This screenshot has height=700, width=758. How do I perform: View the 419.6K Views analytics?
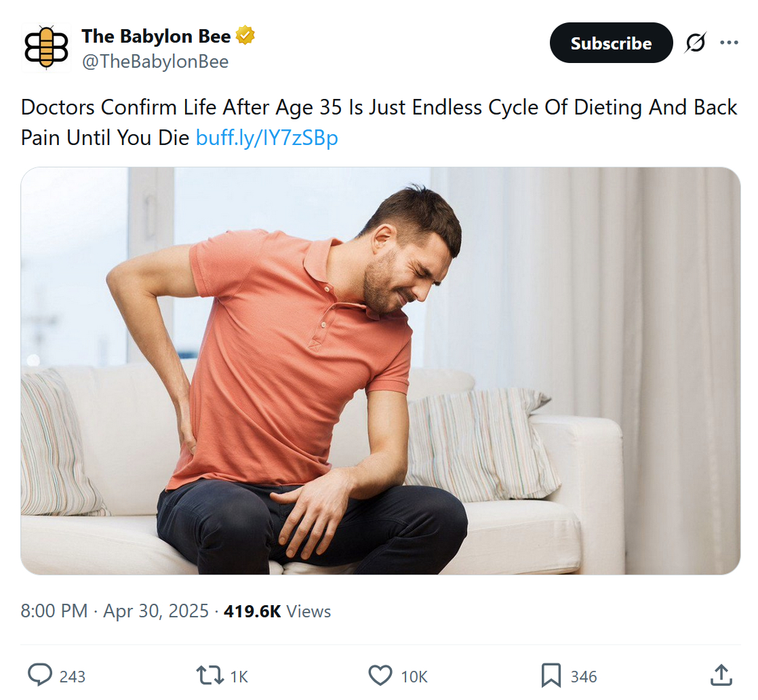(277, 611)
